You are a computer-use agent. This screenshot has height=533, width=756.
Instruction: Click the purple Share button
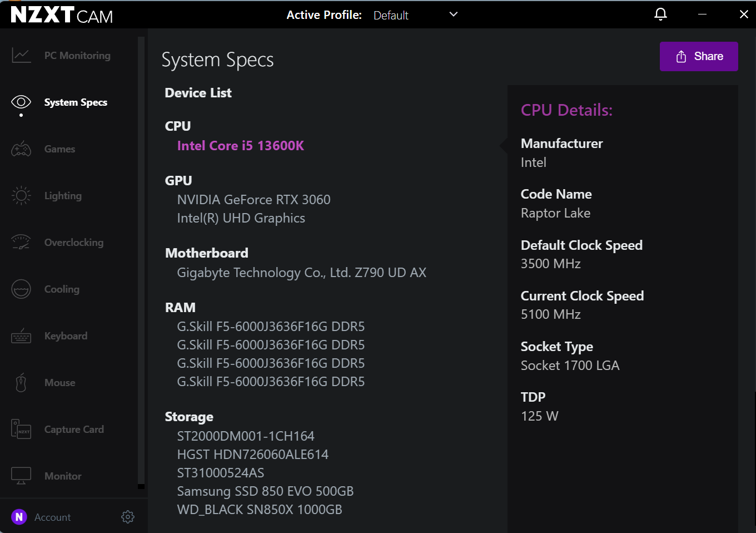tap(699, 57)
